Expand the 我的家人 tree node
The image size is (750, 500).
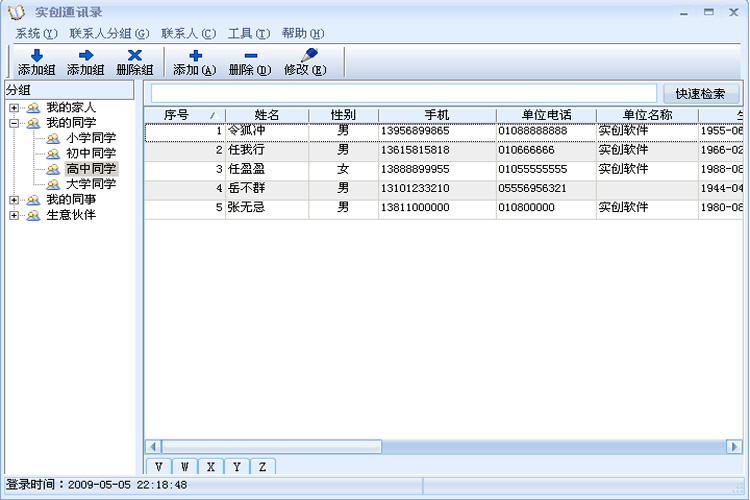click(14, 108)
